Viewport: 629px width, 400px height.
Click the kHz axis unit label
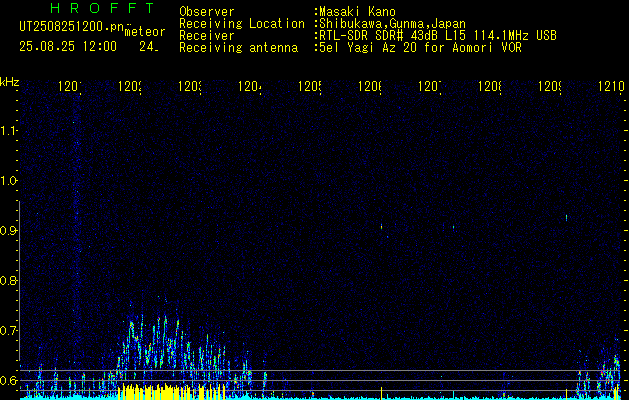coord(9,82)
